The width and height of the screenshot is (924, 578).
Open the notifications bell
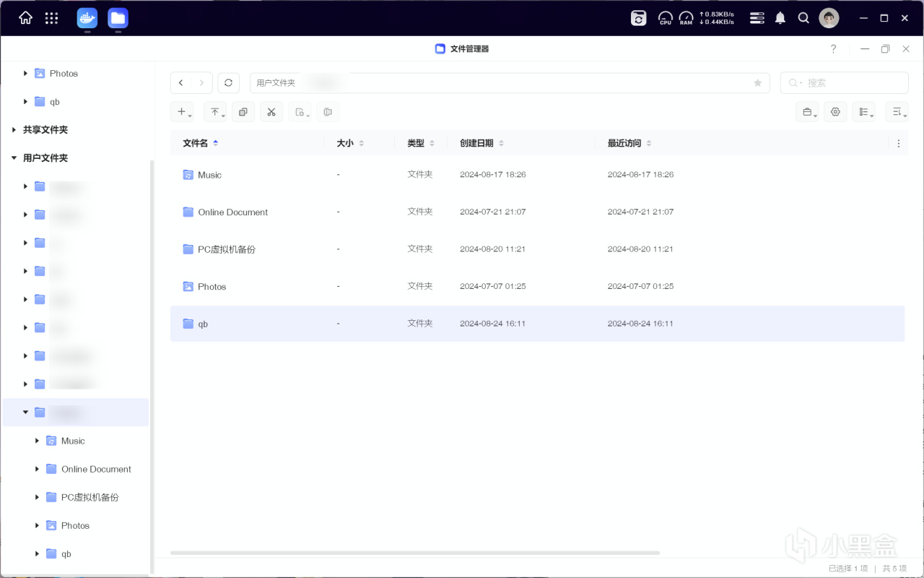(780, 18)
